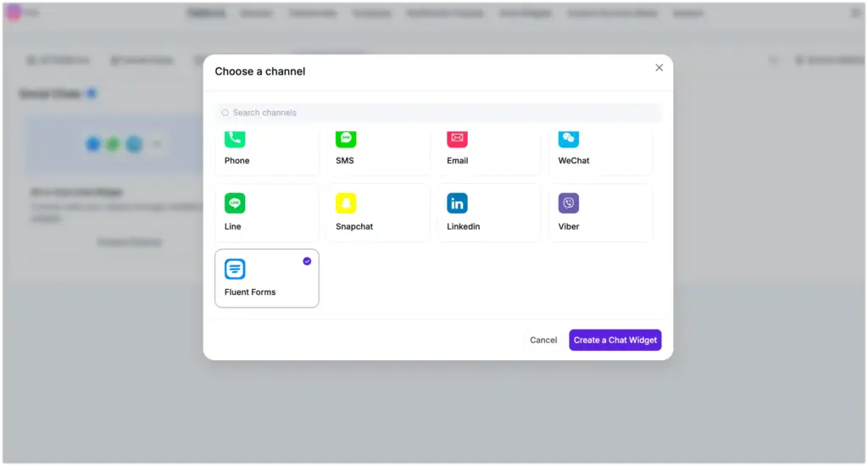Pick the Email channel icon

[x=457, y=138]
